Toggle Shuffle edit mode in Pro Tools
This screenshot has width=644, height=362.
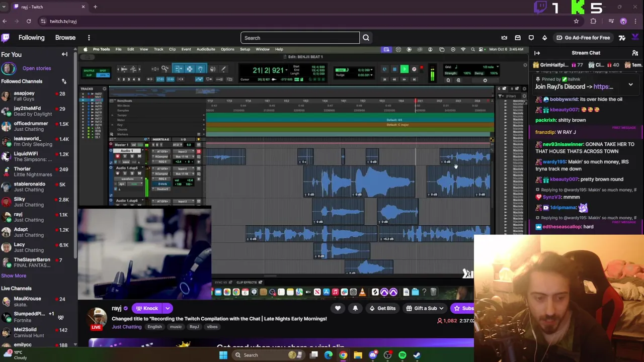[89, 70]
